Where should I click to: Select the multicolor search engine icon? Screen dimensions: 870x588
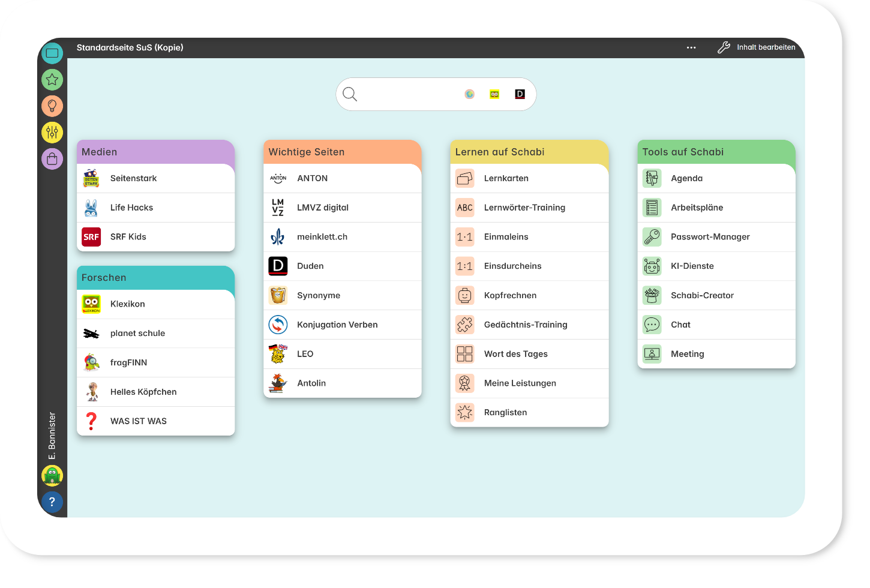(470, 94)
